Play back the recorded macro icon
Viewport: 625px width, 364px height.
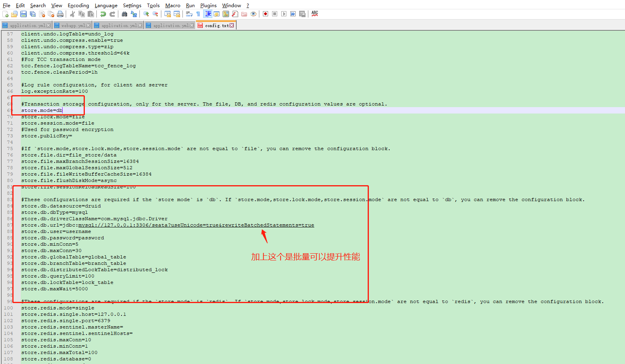point(284,14)
